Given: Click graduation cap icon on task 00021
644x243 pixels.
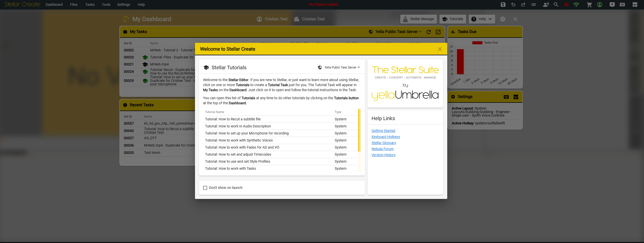Looking at the screenshot, I should [x=145, y=64].
